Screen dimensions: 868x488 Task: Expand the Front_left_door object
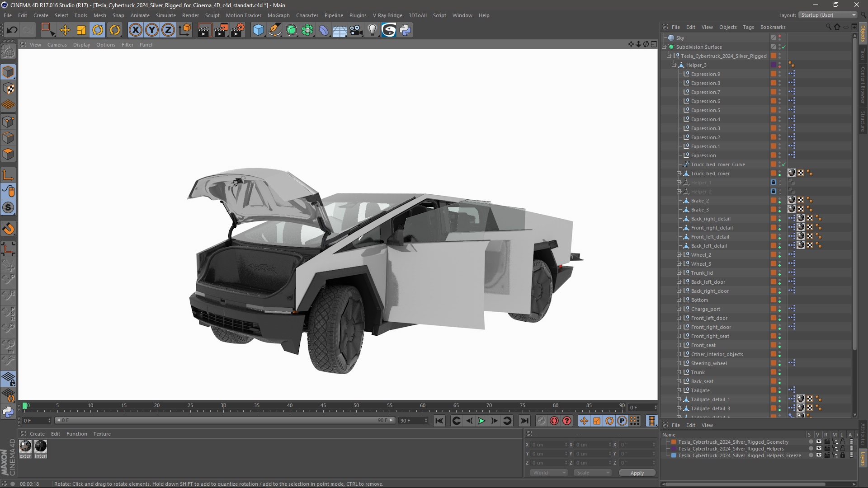679,318
